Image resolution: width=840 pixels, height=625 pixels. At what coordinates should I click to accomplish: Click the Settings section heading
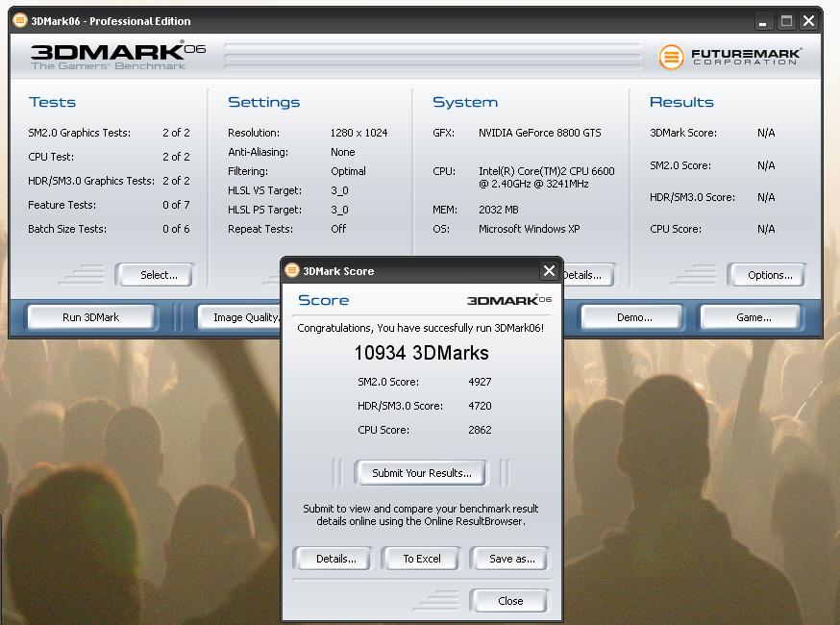click(263, 102)
